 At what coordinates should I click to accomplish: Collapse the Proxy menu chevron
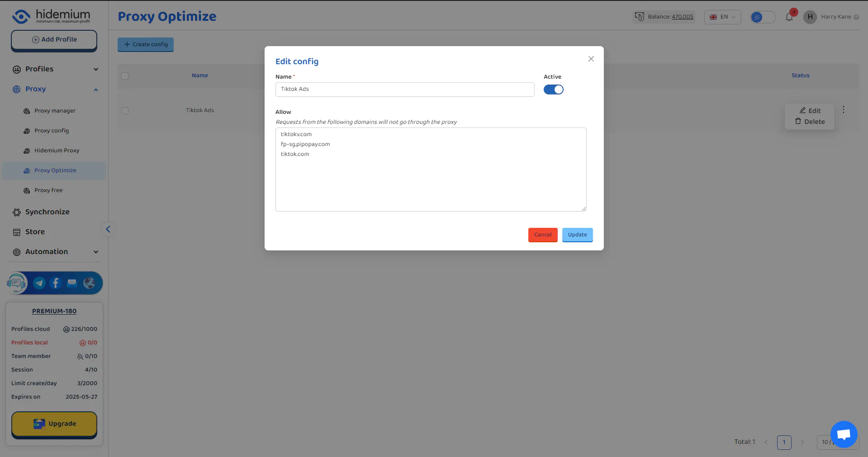(x=96, y=90)
